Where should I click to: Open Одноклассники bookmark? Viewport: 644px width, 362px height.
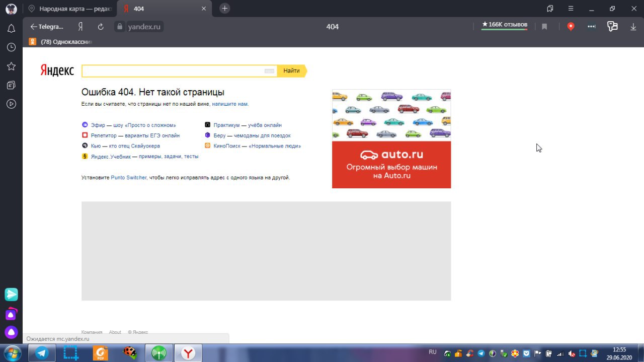point(61,42)
